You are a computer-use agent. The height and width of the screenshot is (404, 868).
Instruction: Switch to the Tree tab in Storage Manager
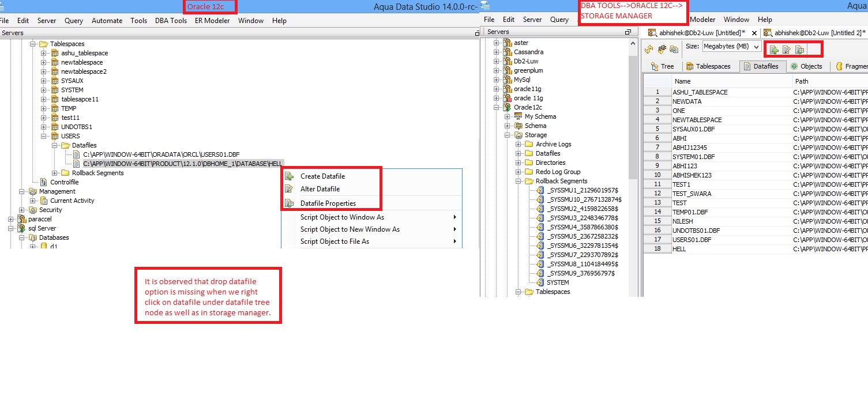[x=663, y=66]
